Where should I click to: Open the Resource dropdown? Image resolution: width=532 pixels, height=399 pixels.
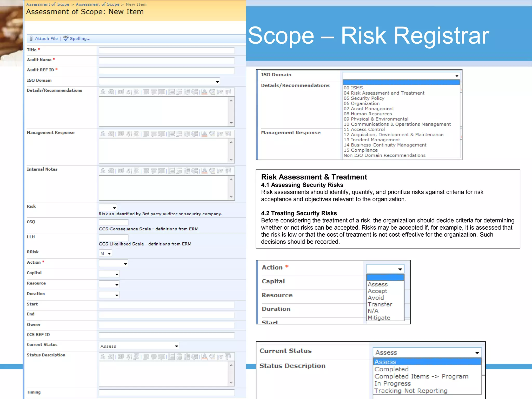[109, 284]
